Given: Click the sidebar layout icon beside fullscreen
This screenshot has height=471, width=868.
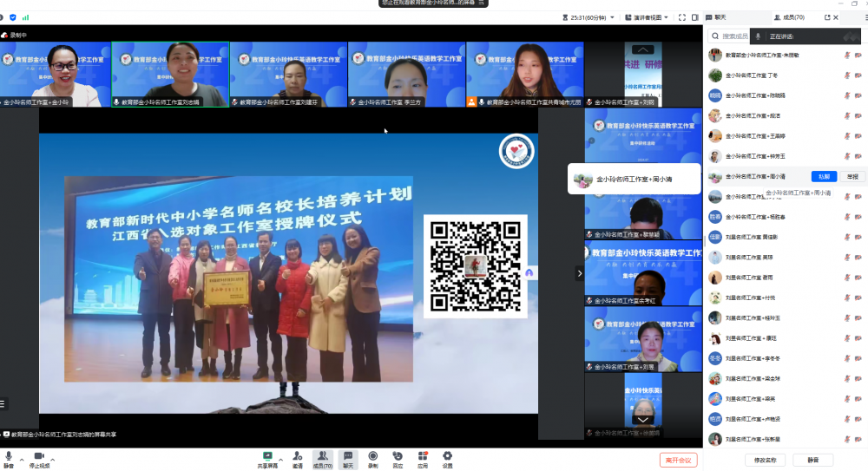Looking at the screenshot, I should [x=694, y=17].
